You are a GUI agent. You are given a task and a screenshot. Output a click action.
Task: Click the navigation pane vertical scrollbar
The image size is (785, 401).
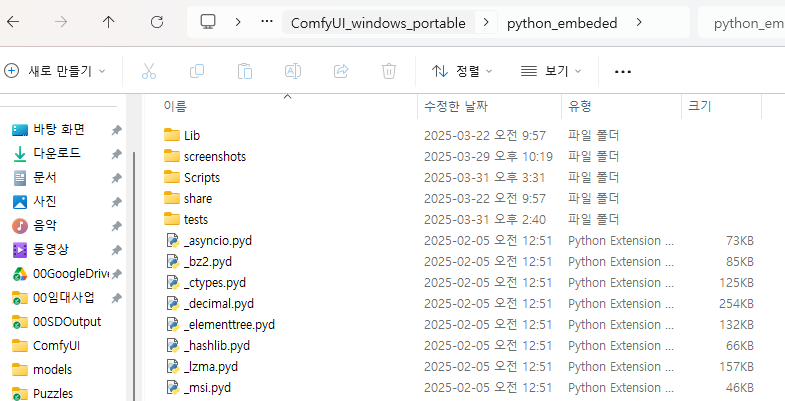point(134,275)
